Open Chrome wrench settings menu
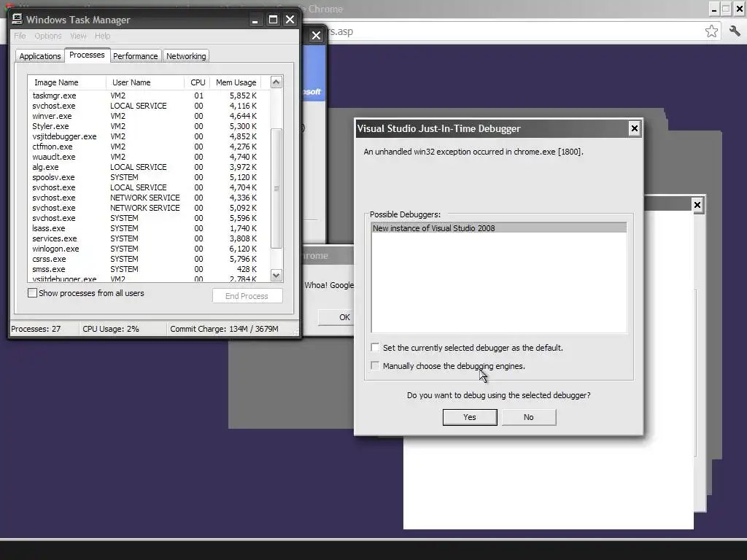The height and width of the screenshot is (560, 747). 734,31
